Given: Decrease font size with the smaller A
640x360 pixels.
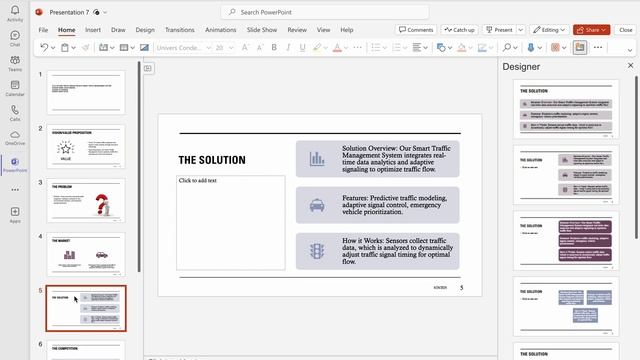Looking at the screenshot, I should 260,48.
